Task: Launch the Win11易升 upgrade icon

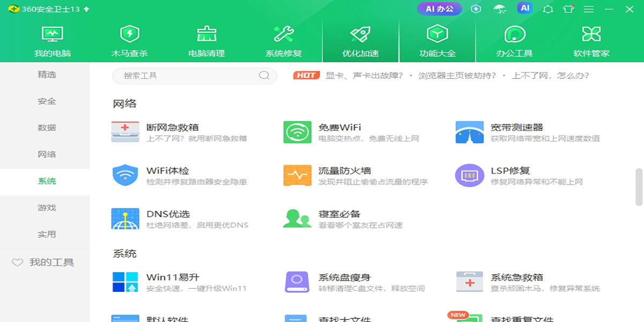Action: [125, 282]
